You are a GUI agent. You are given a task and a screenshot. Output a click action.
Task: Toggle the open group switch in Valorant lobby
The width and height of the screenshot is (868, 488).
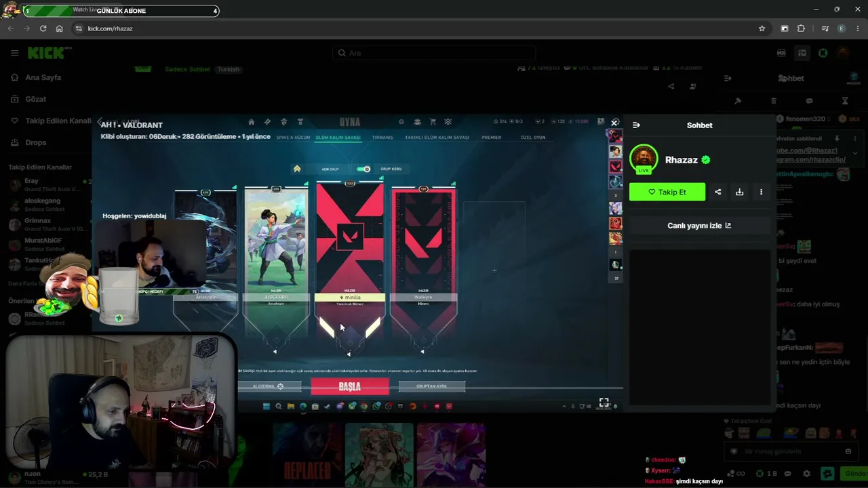coord(363,169)
